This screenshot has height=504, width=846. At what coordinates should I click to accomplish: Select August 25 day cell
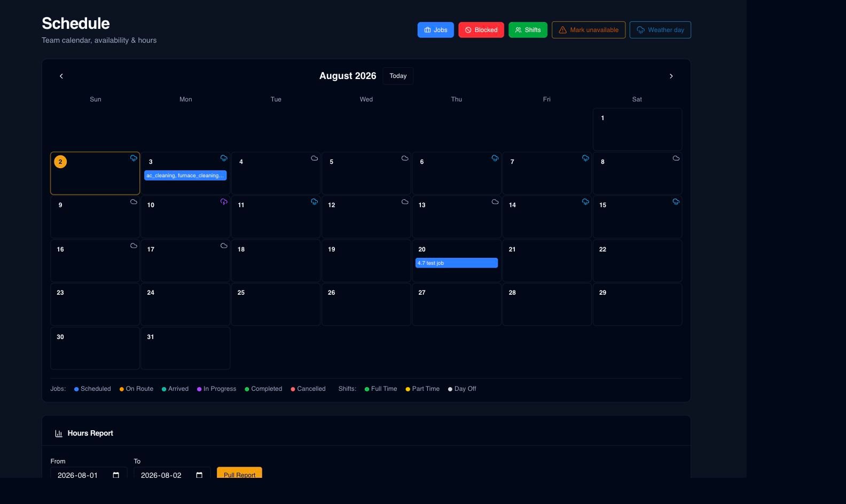(x=276, y=304)
